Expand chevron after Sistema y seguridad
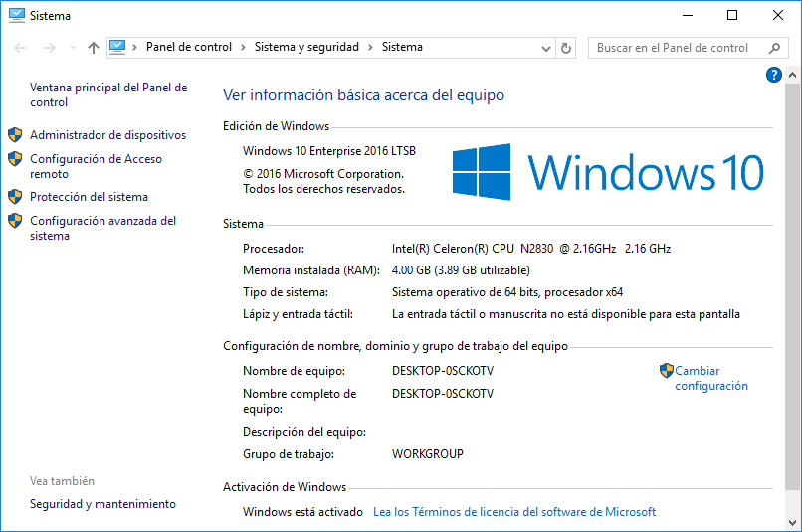The image size is (802, 532). click(370, 48)
